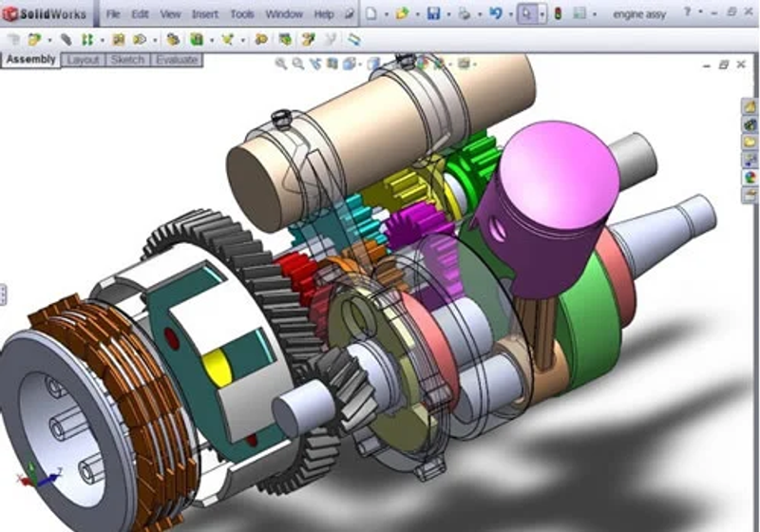Switch to the Sketch tab
The height and width of the screenshot is (532, 760).
[127, 60]
